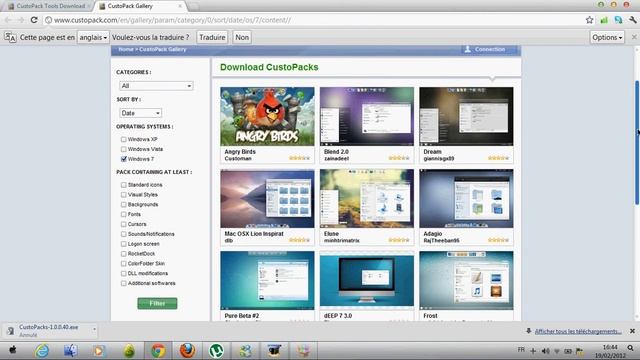Check the Windows Vista checkbox

coord(124,149)
